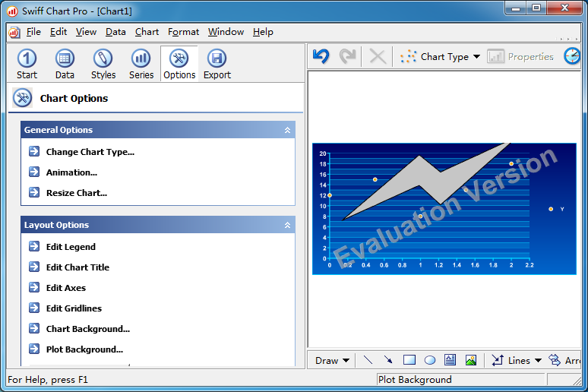588x392 pixels.
Task: Collapse the General Options section
Action: click(x=287, y=130)
